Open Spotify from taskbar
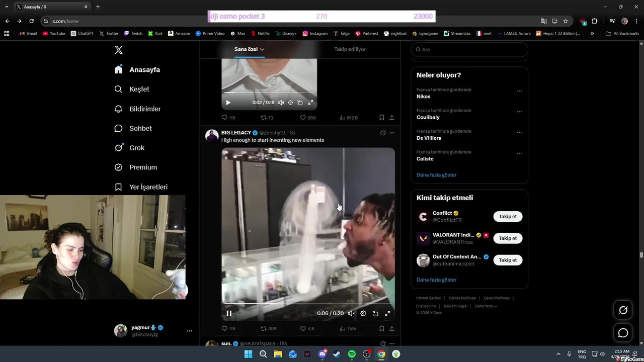 pyautogui.click(x=352, y=354)
